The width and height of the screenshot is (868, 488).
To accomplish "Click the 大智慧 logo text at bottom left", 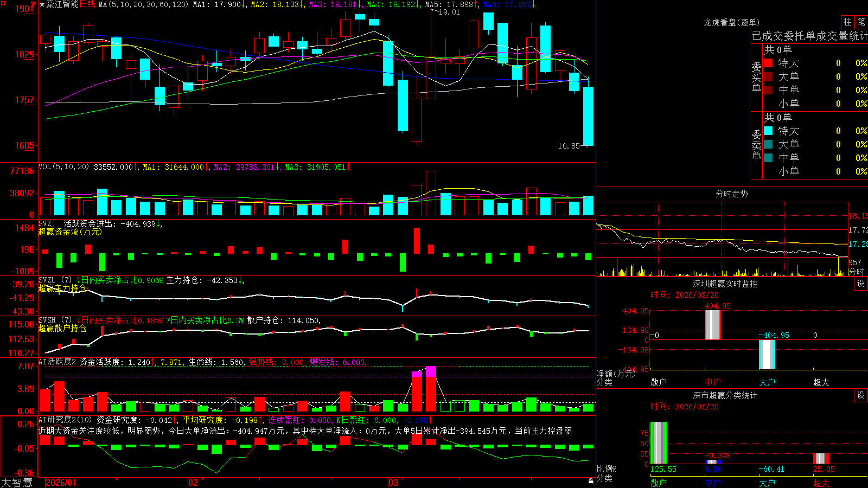I will [17, 483].
